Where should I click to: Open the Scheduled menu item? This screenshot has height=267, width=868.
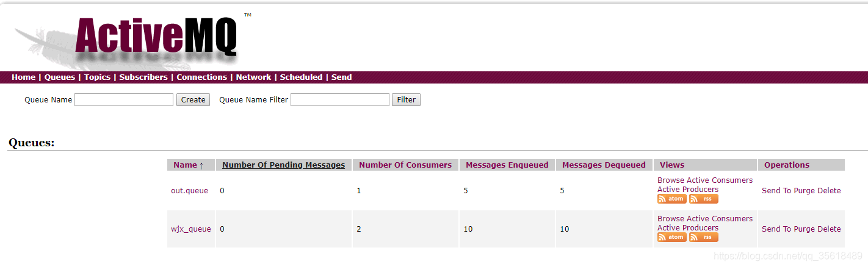tap(301, 77)
